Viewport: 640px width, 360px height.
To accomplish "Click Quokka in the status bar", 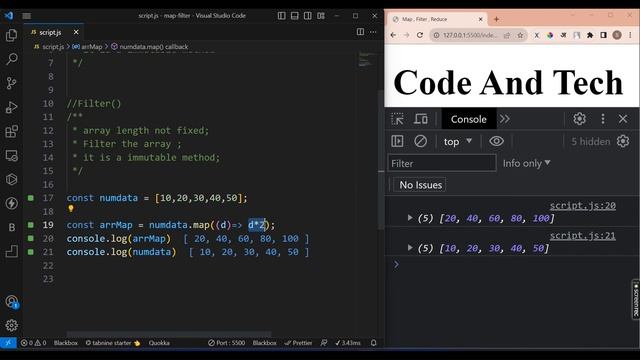I will 159,343.
